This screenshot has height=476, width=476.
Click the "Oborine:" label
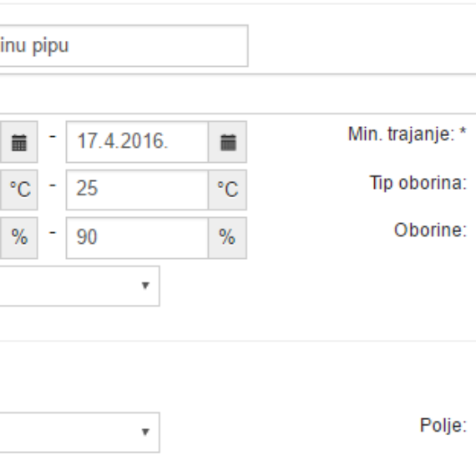click(430, 230)
